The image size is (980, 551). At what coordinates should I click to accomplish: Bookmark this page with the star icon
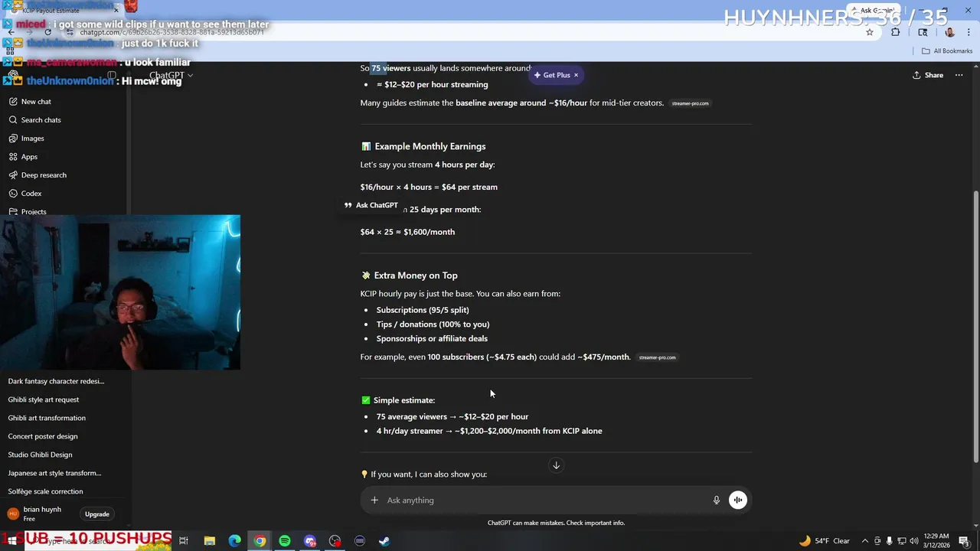870,32
